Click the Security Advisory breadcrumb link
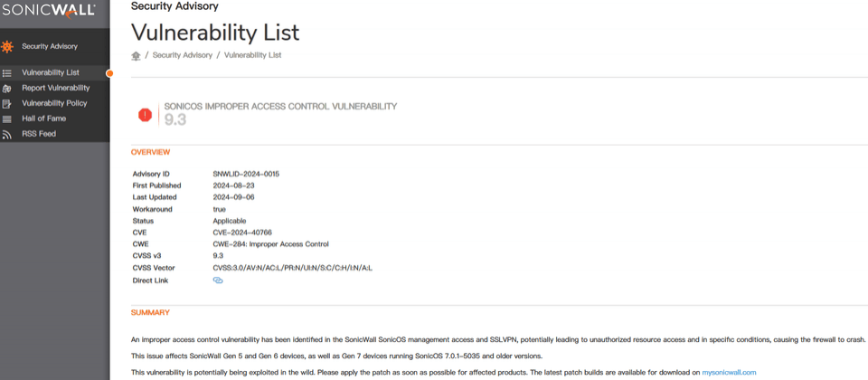 (182, 55)
